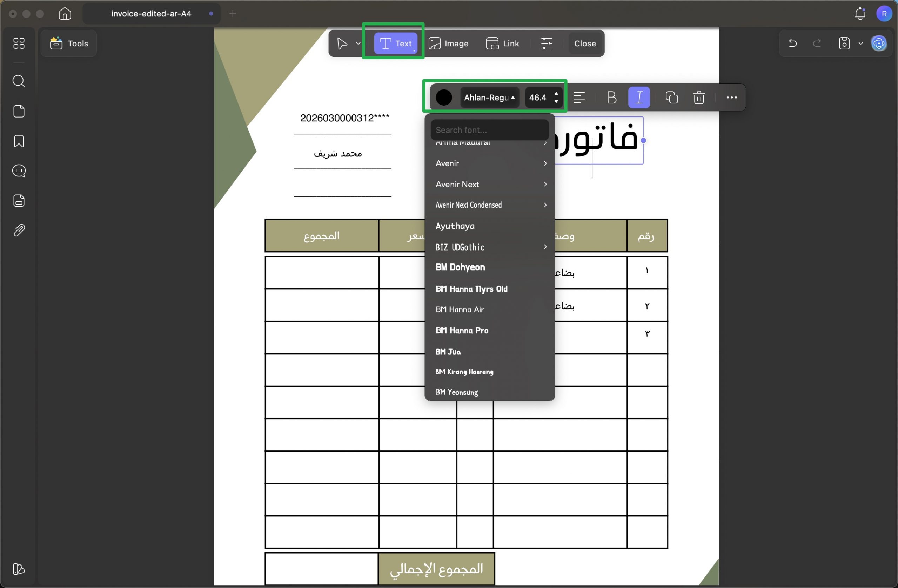
Task: Select the pointer arrow tool
Action: tap(342, 44)
